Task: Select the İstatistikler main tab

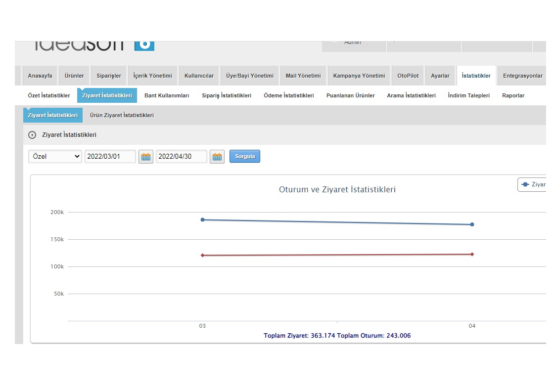Action: [x=476, y=76]
